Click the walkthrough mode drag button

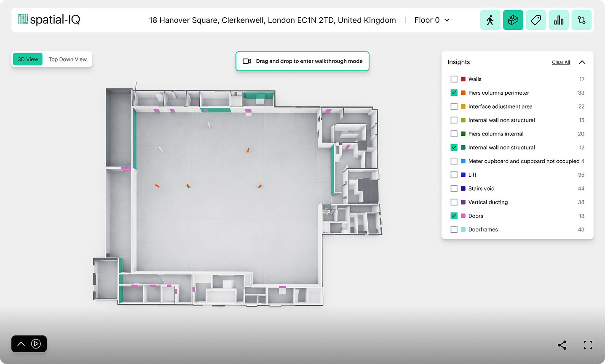[302, 61]
